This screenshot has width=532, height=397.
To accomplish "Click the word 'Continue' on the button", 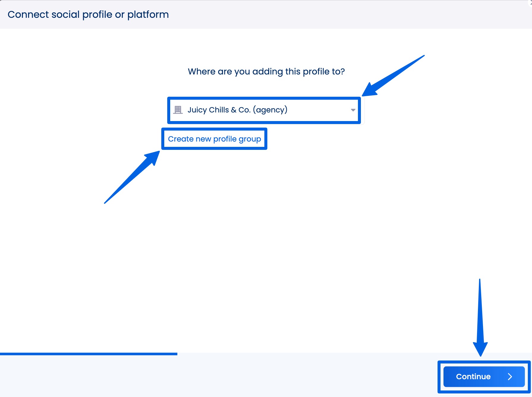I will [x=473, y=377].
